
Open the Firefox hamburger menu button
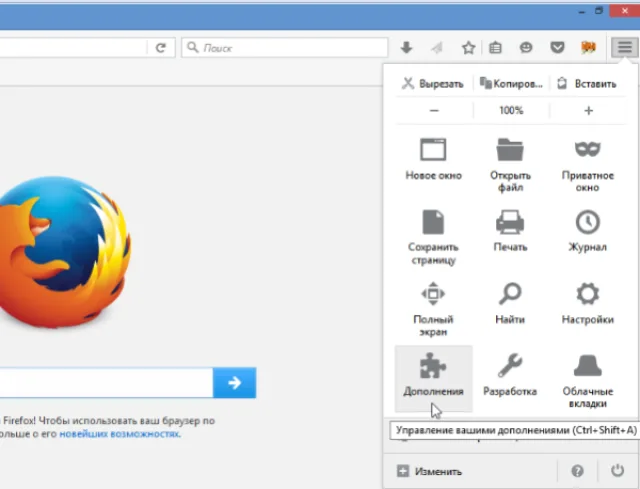(624, 48)
